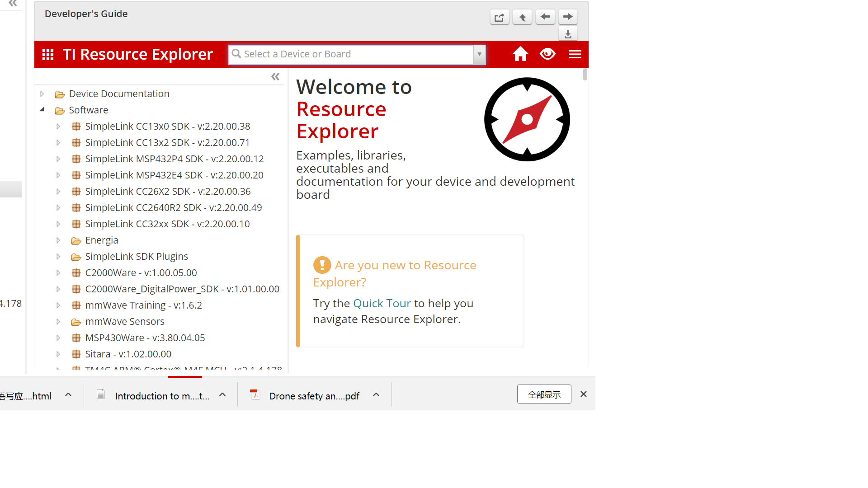
Task: Click the up arrow navigation button
Action: coord(522,17)
